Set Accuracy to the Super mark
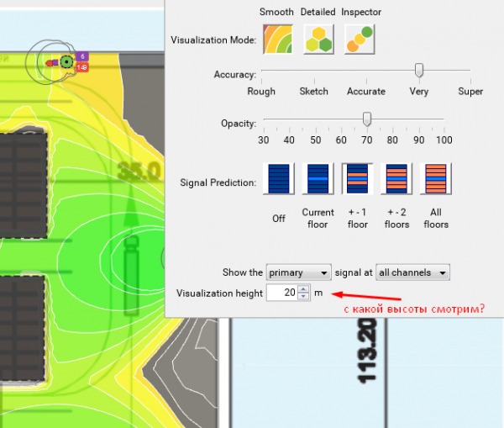504x428 pixels. coord(470,72)
